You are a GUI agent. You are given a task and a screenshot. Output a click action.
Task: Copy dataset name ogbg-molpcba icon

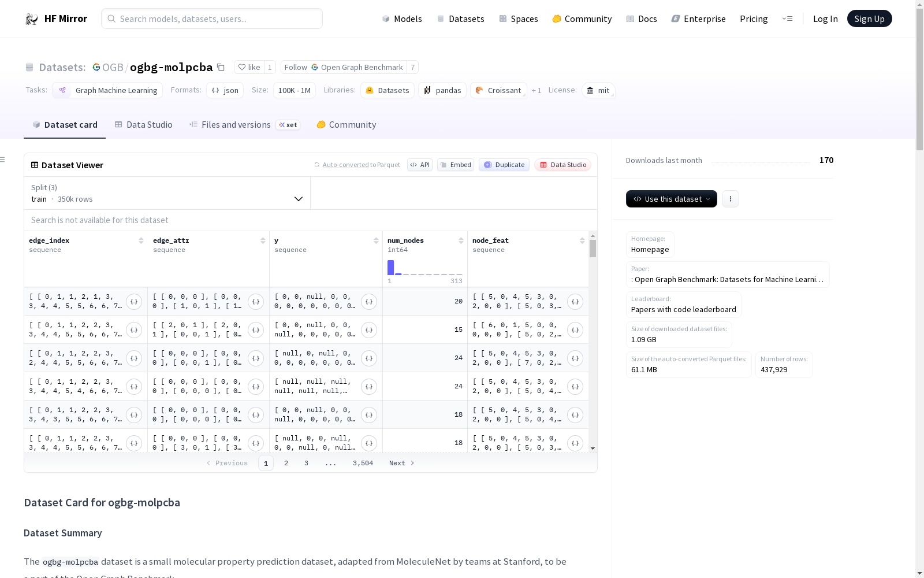(x=221, y=67)
